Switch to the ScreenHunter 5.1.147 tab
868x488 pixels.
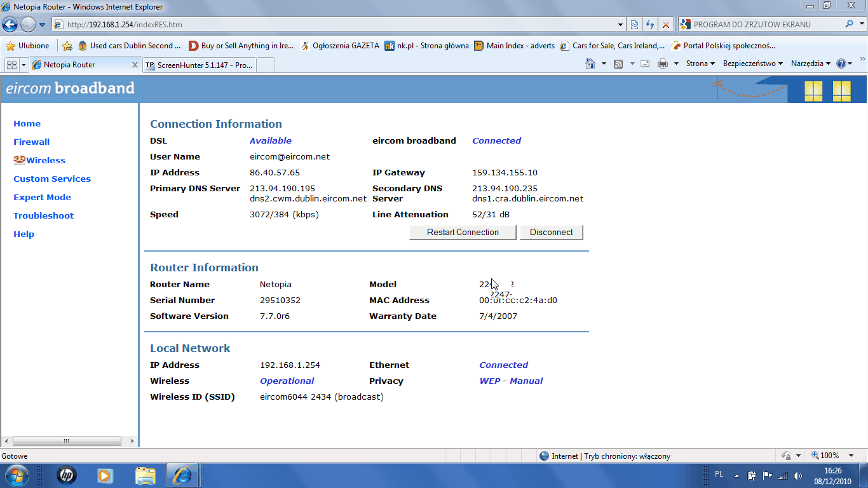pyautogui.click(x=199, y=65)
